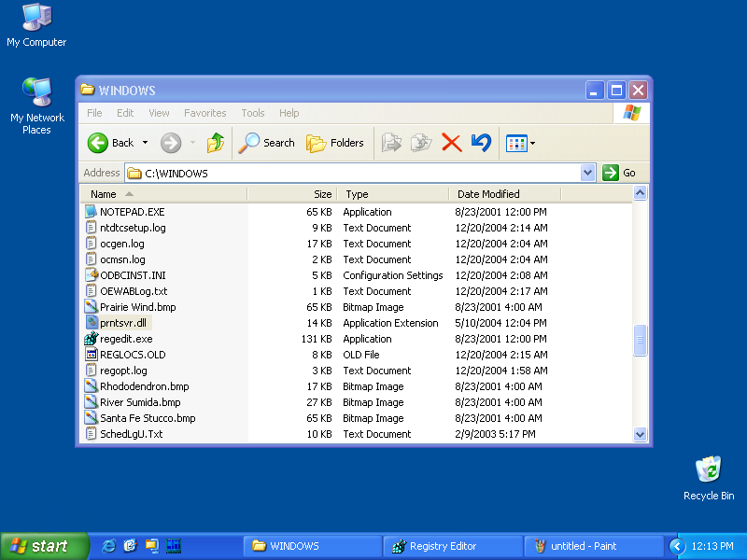Click the Go button beside the Address bar

(619, 173)
